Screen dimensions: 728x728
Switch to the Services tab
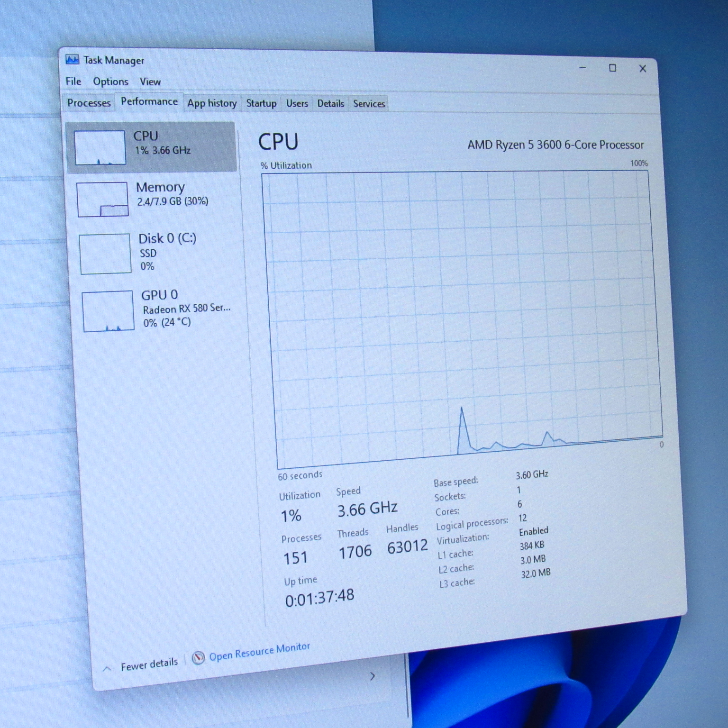[369, 104]
